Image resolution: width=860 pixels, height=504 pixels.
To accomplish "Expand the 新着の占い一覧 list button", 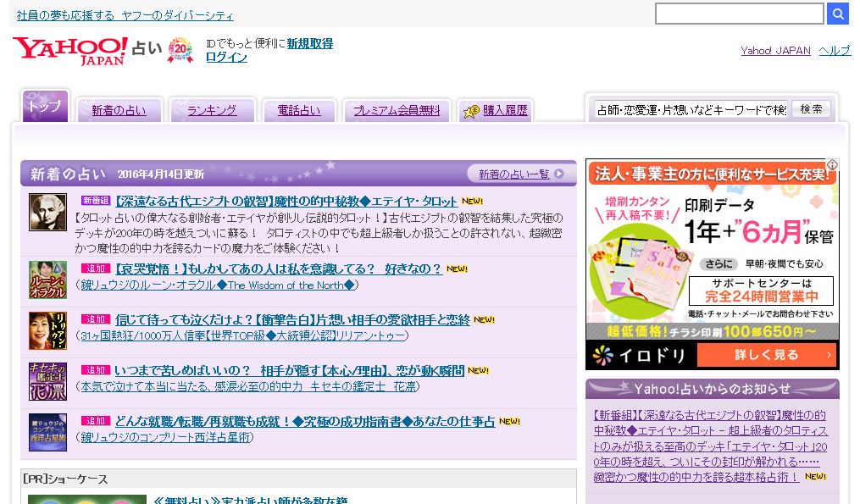I will [520, 174].
